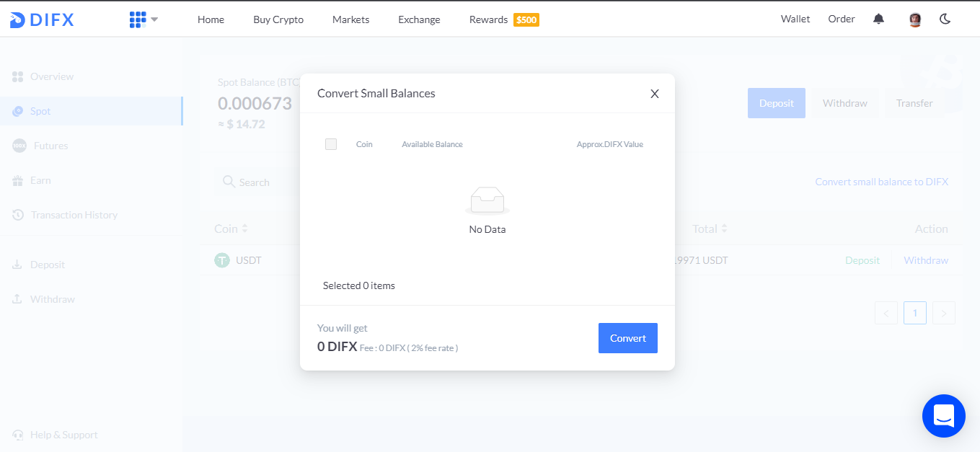
Task: Click the No Data empty box icon
Action: pyautogui.click(x=487, y=201)
